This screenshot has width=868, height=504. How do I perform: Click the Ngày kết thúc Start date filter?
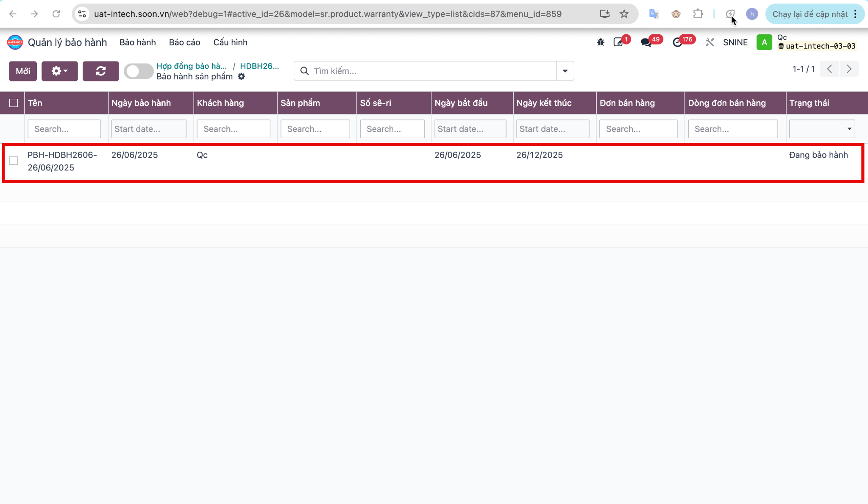[x=553, y=129]
